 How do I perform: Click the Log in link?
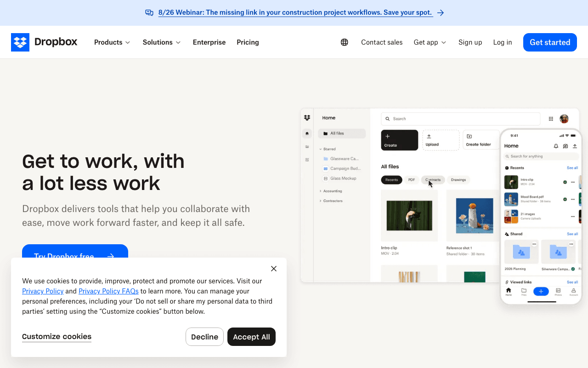[x=503, y=42]
